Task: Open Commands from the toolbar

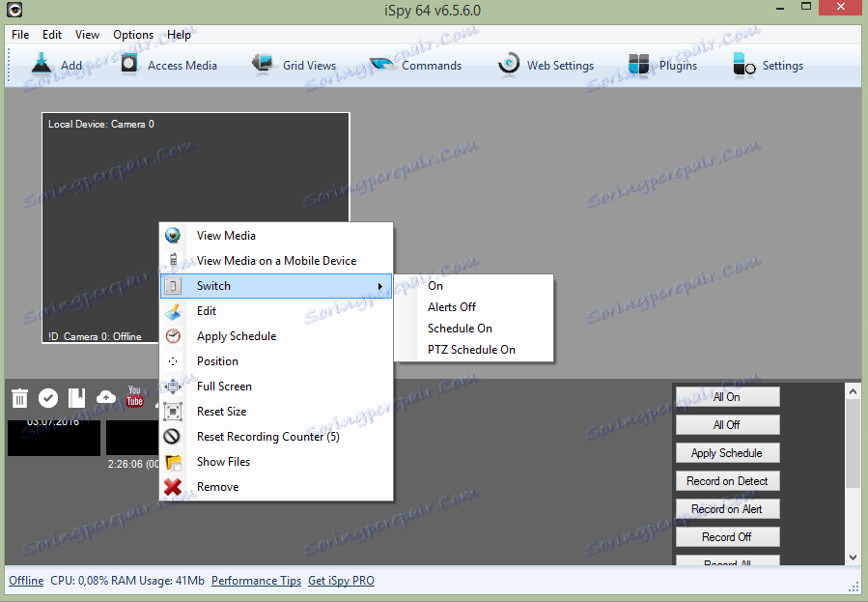Action: pyautogui.click(x=416, y=66)
